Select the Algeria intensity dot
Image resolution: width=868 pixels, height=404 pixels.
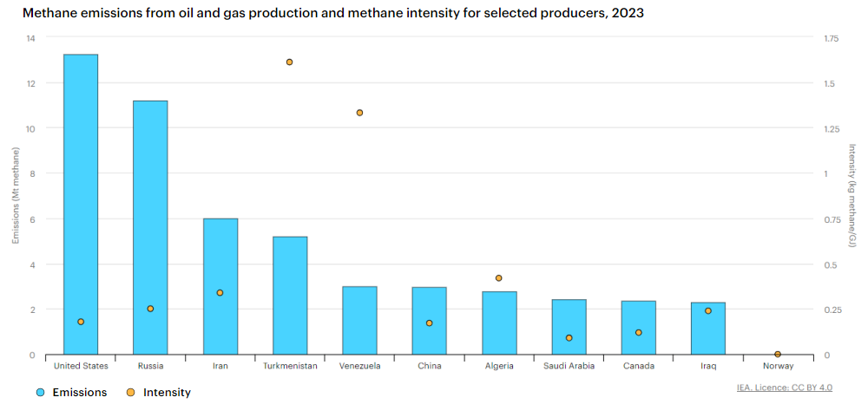499,278
